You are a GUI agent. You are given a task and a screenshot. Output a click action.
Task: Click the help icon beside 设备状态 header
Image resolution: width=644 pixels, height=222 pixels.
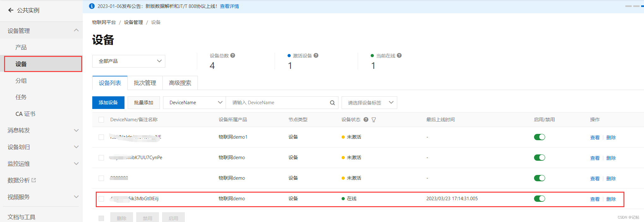[366, 119]
